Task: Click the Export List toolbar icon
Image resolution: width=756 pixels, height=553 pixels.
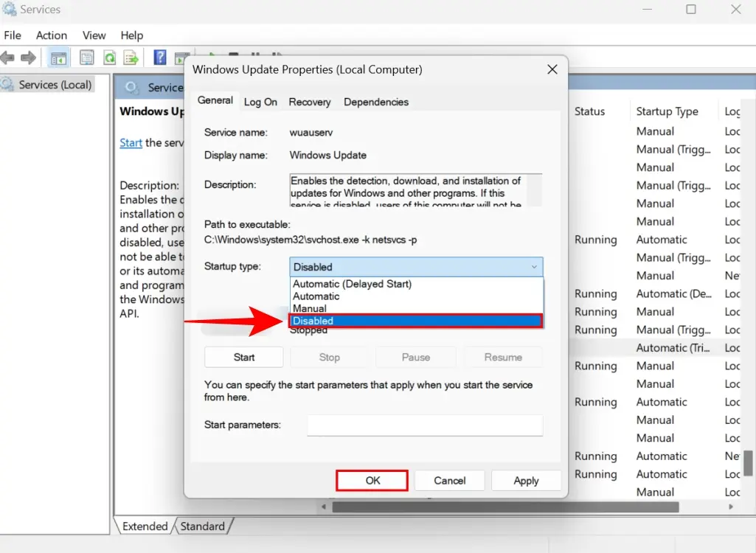Action: 131,58
